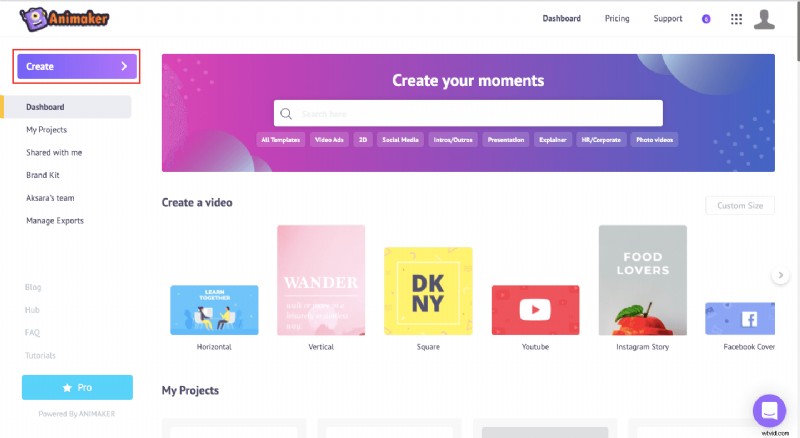The height and width of the screenshot is (438, 800).
Task: Click the template search field
Action: pos(468,113)
